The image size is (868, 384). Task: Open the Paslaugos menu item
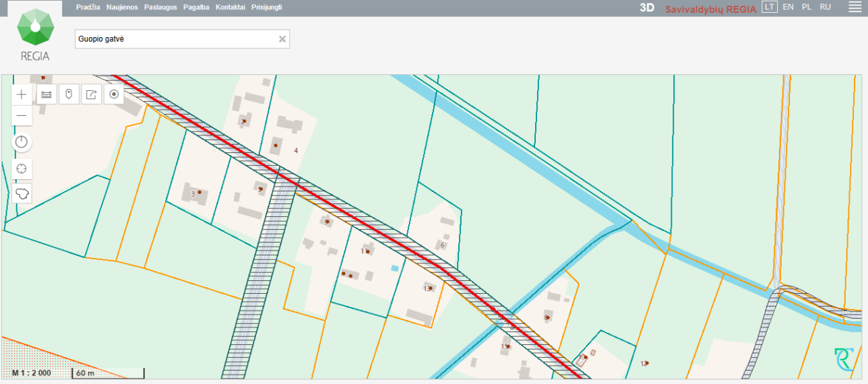point(160,7)
